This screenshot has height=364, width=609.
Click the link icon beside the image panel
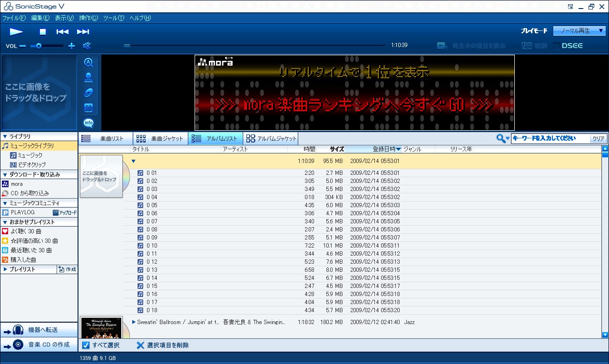[88, 93]
